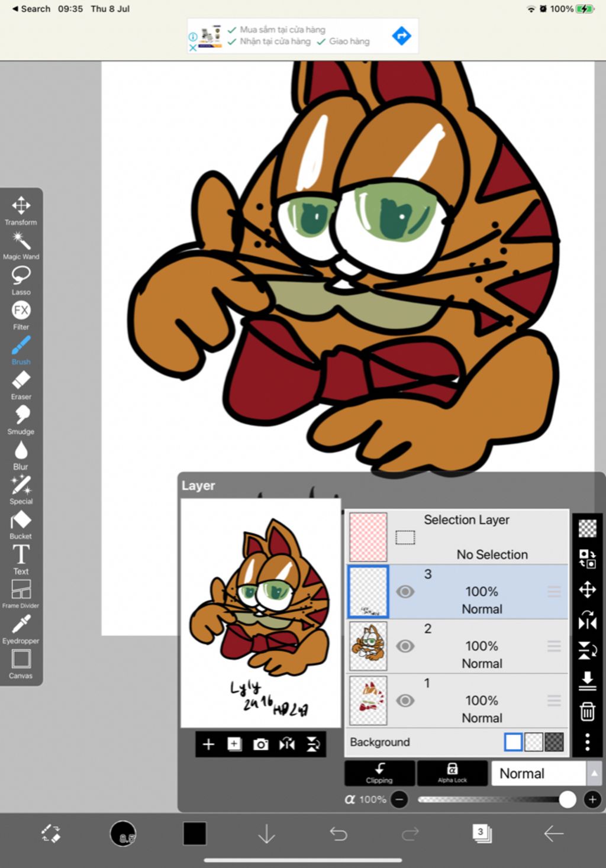
Task: Select the Bucket fill tool
Action: click(x=21, y=525)
